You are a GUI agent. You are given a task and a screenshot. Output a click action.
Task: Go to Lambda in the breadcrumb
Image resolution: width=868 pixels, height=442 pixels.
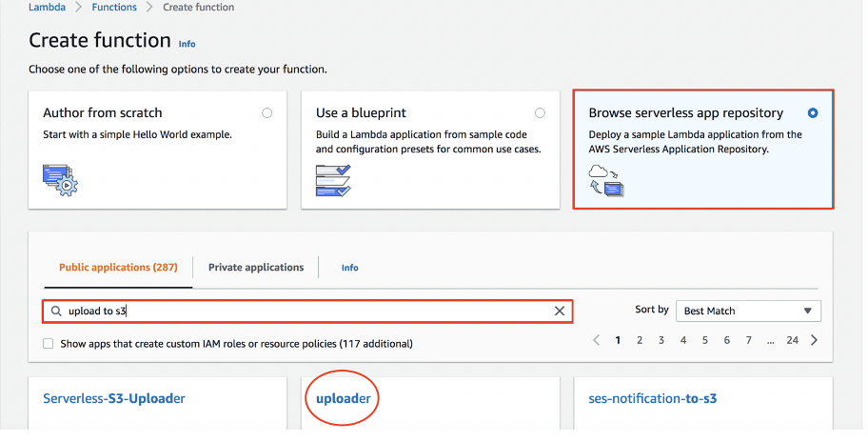tap(47, 8)
